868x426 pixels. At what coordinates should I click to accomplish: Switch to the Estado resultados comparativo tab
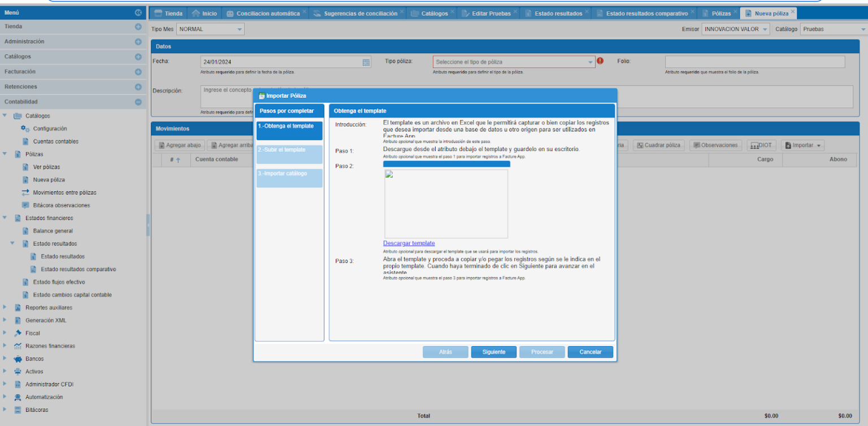646,14
